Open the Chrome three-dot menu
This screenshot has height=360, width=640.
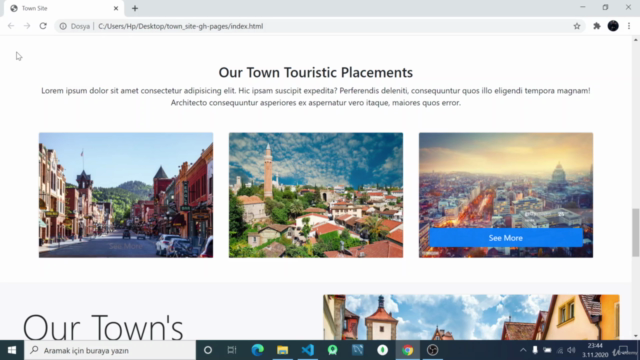pyautogui.click(x=629, y=26)
